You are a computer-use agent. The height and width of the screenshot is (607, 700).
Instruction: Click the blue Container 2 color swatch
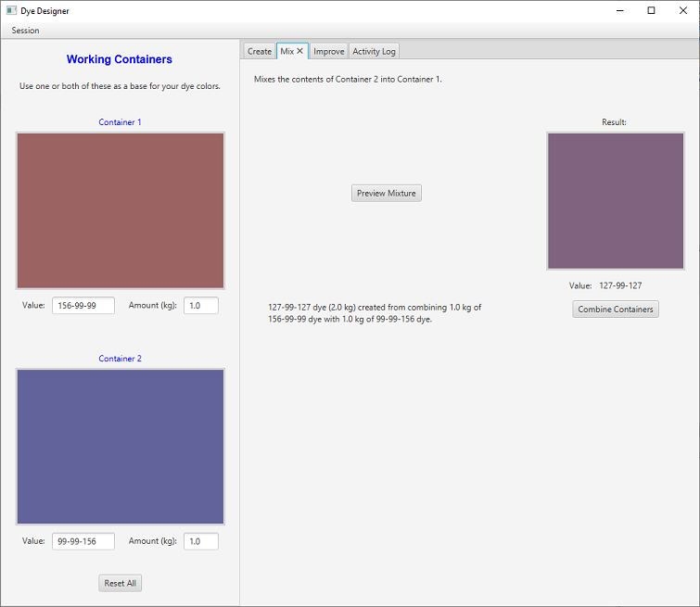coord(121,447)
